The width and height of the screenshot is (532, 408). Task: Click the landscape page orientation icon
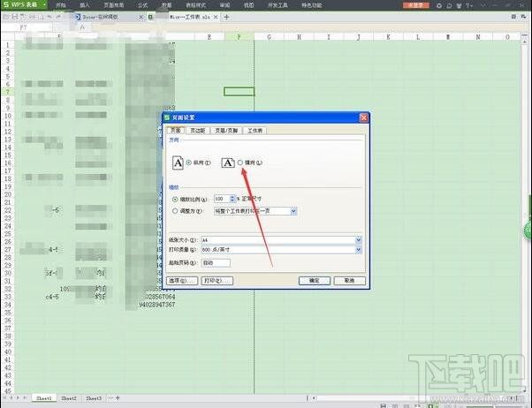[x=227, y=162]
